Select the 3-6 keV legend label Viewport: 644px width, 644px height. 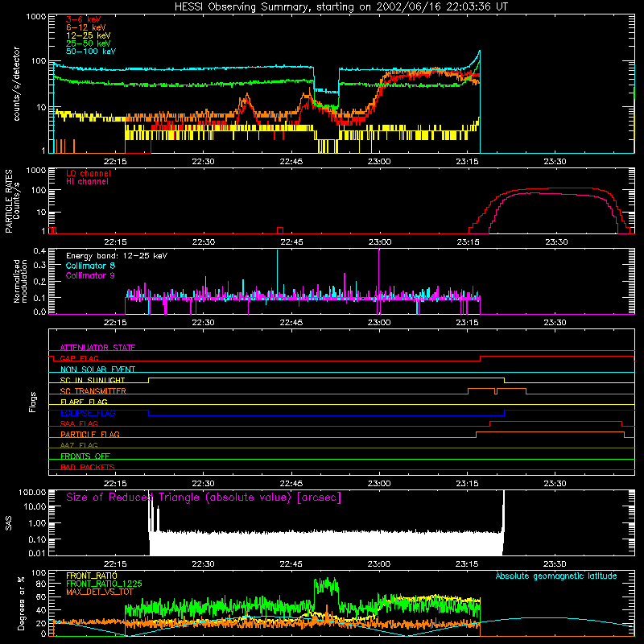(84, 19)
